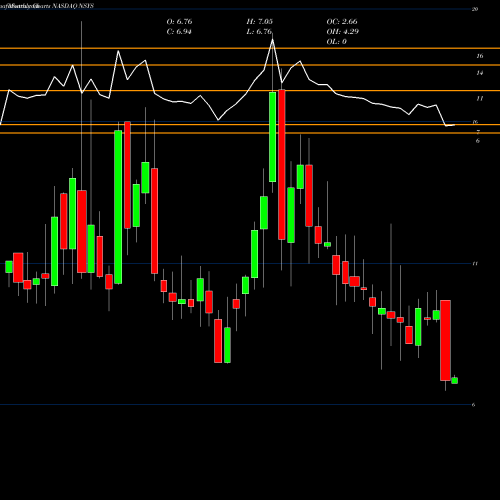500x500 pixels.
Task: Click the "OL: 0" reading
Action: 336,42
